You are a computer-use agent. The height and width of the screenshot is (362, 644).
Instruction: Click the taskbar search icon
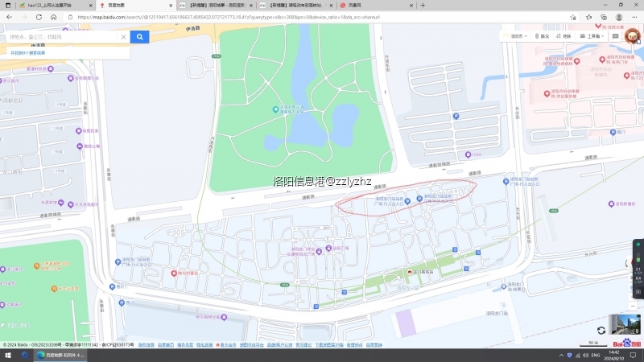point(24,355)
